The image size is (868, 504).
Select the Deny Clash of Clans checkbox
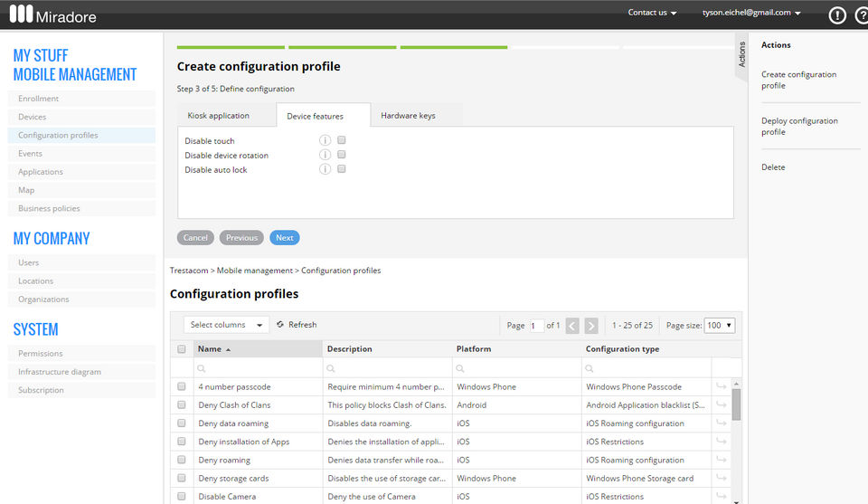[182, 404]
